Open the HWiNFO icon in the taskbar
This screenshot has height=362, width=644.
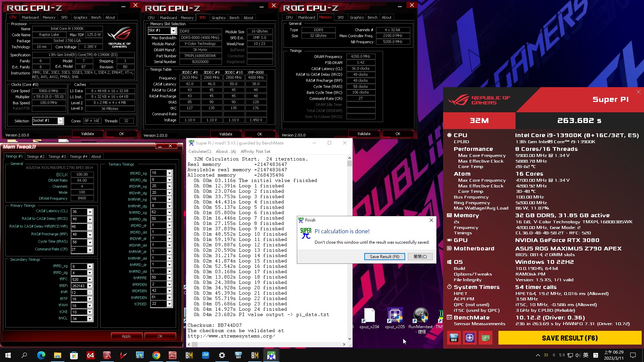coord(238,355)
